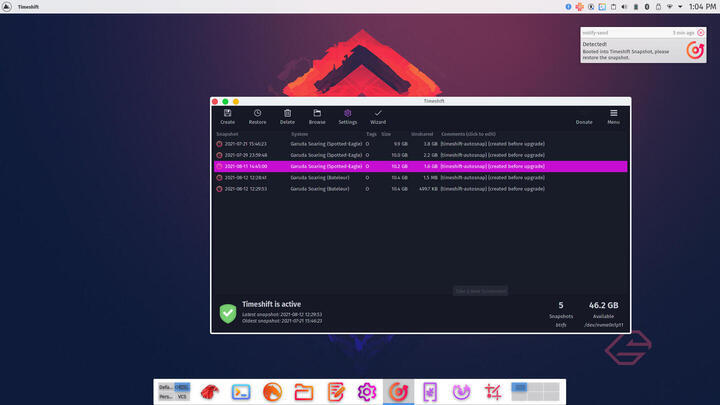
Task: Click the Delete snapshot trash icon
Action: click(x=287, y=117)
